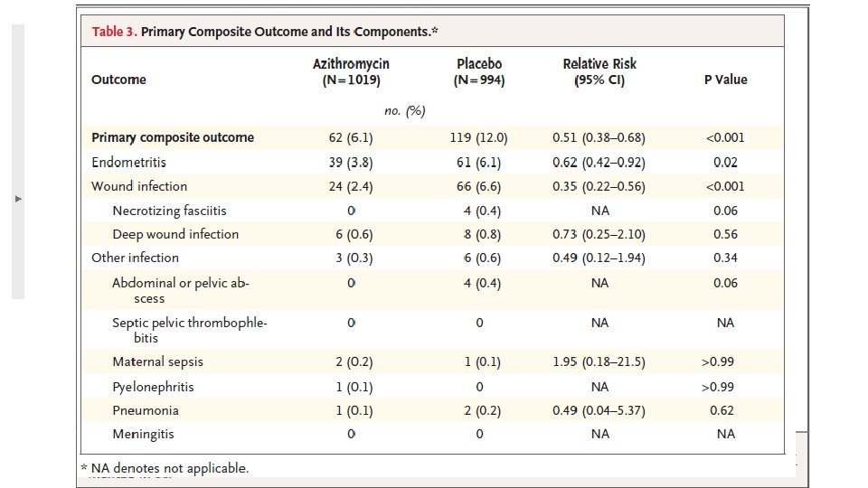Click the Placebo (N=994) column header

pos(479,72)
